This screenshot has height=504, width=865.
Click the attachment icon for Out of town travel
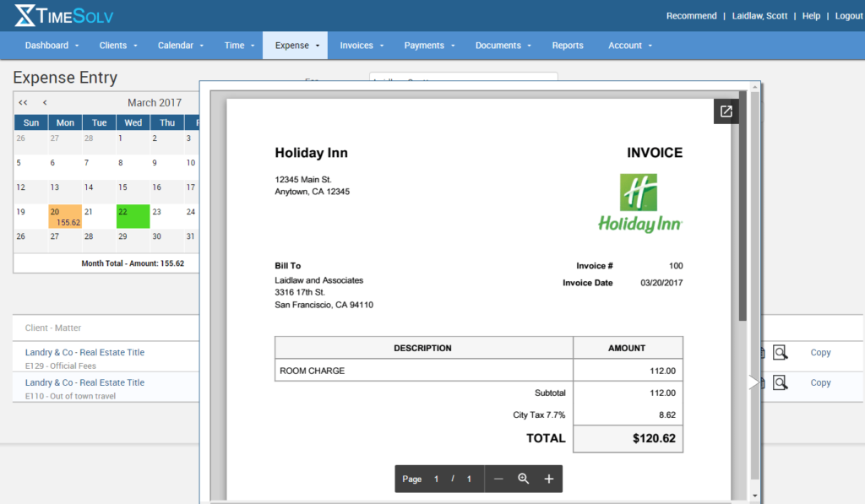[761, 382]
